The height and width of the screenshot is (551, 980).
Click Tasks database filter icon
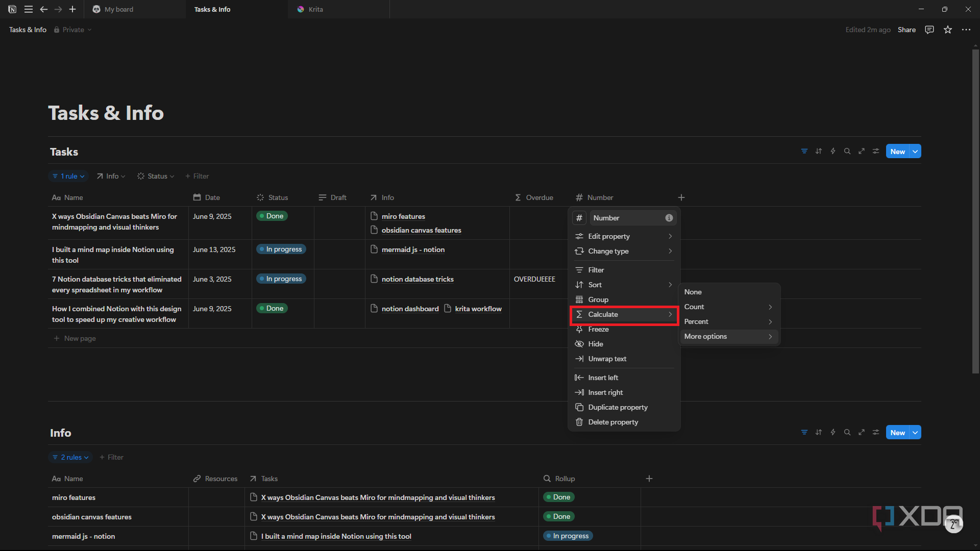click(804, 152)
